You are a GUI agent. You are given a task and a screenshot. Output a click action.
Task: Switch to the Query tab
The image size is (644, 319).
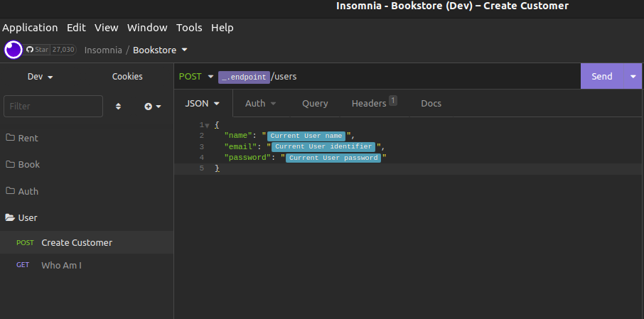(315, 104)
